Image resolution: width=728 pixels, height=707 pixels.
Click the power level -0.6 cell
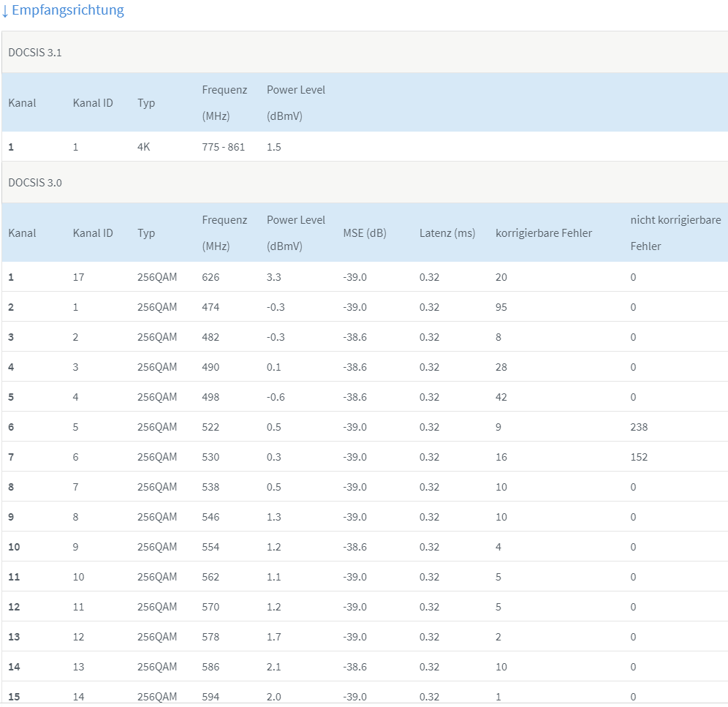[x=276, y=397]
